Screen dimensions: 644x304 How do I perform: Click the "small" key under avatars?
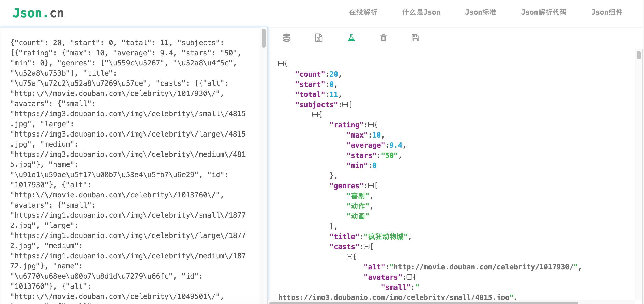396,287
